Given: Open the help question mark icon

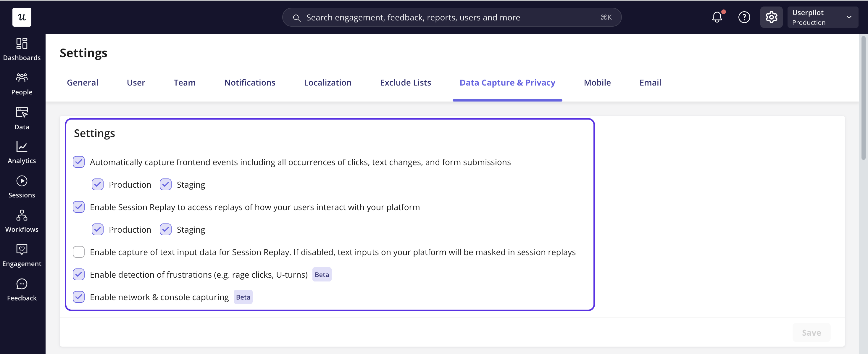Looking at the screenshot, I should pyautogui.click(x=744, y=17).
